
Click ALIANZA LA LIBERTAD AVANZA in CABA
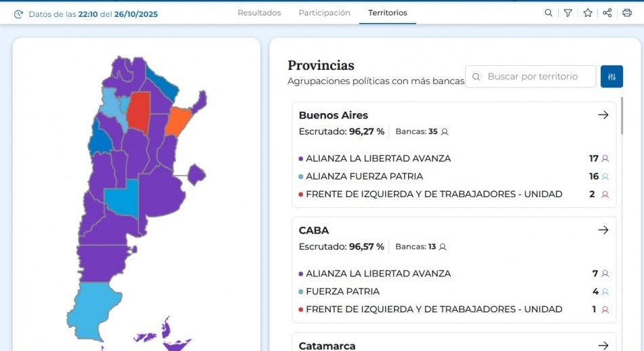tap(378, 273)
